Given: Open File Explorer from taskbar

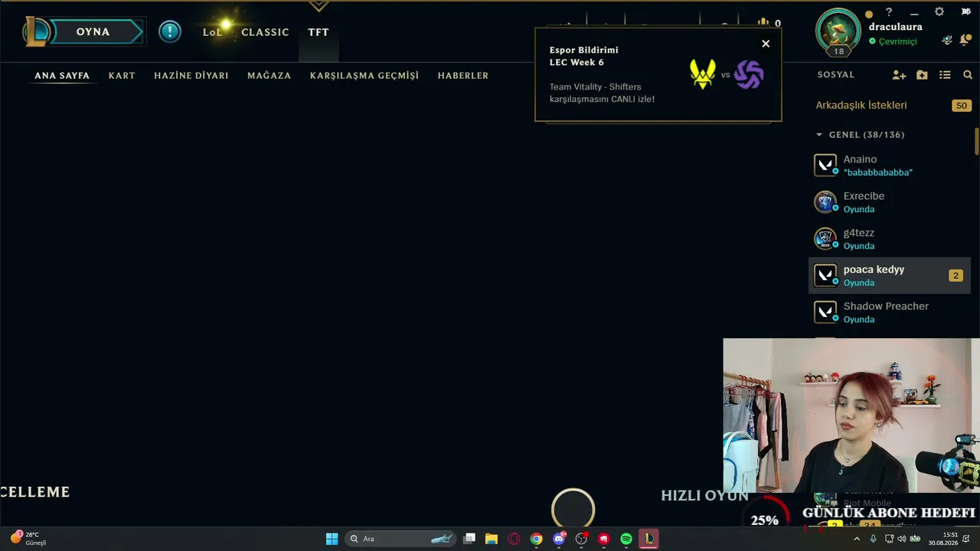Looking at the screenshot, I should pyautogui.click(x=492, y=539).
